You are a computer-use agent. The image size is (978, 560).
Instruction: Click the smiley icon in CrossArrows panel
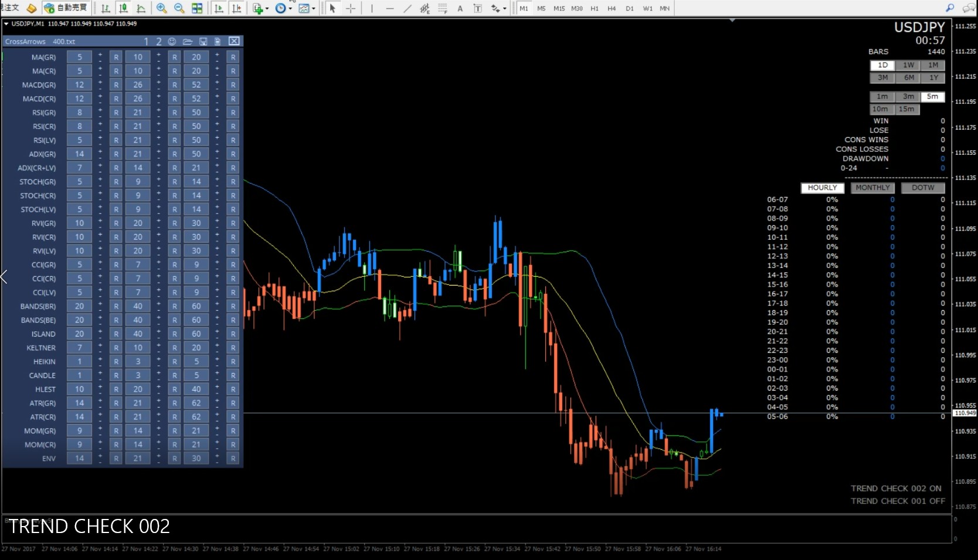point(172,41)
